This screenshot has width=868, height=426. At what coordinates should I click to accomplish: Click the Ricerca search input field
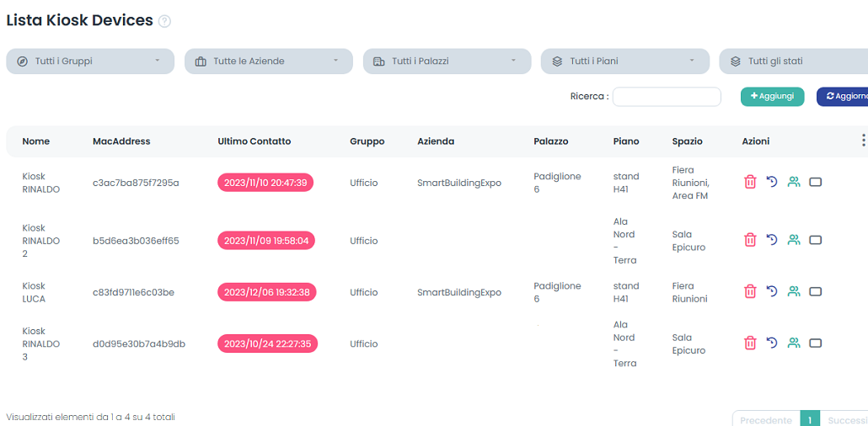pyautogui.click(x=666, y=97)
